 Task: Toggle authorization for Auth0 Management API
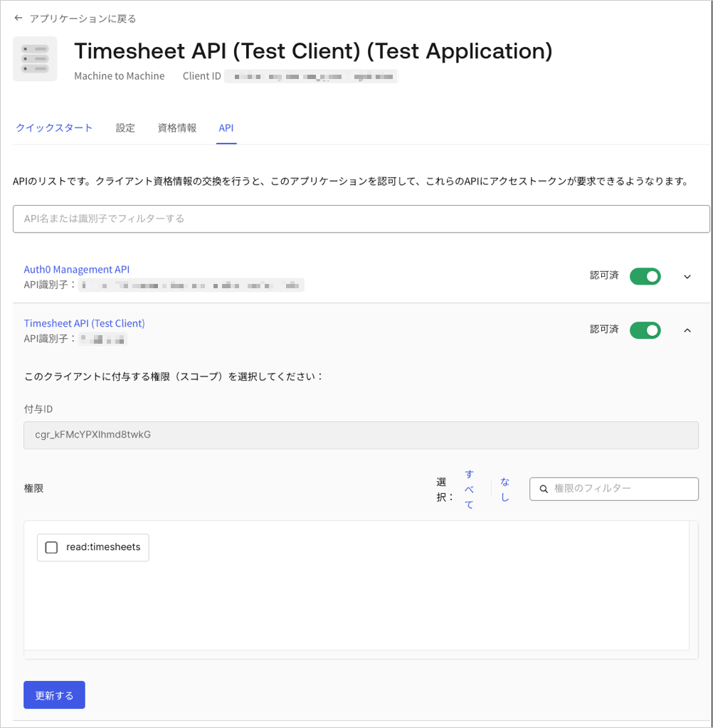pos(645,276)
